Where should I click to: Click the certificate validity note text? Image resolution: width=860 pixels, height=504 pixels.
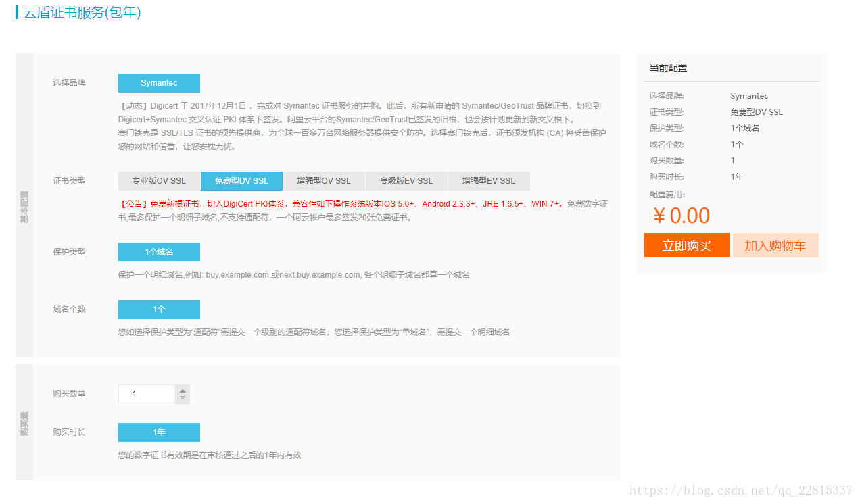click(x=210, y=455)
